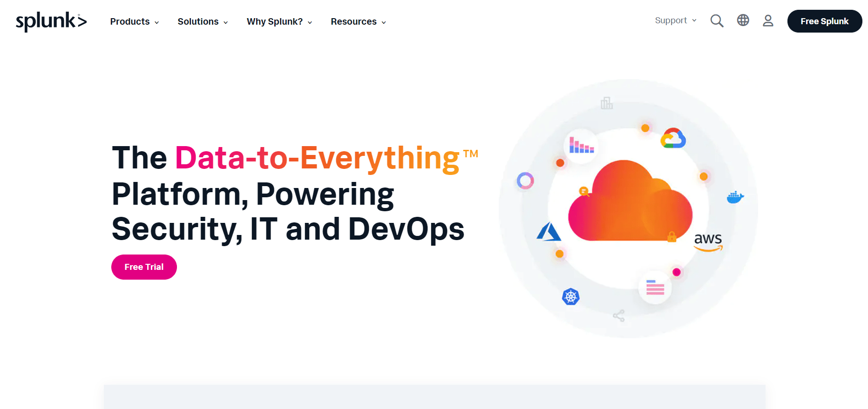Click the Google Cloud logo icon
The image size is (868, 409).
click(673, 138)
